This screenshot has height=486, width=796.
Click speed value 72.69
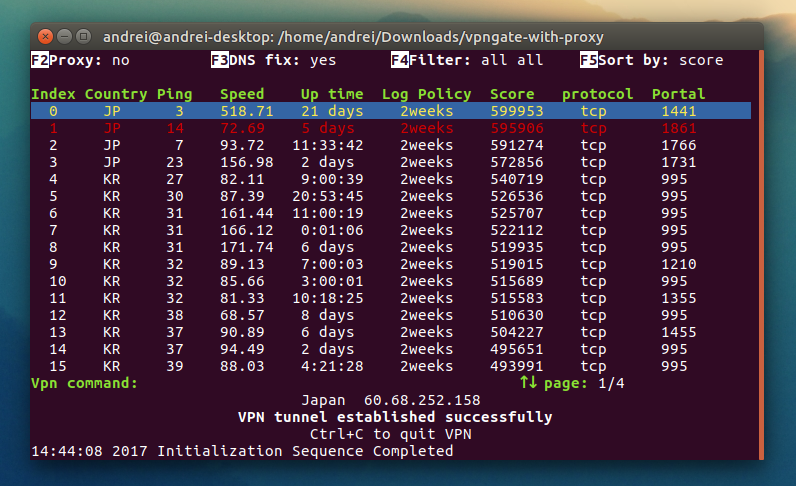point(242,128)
